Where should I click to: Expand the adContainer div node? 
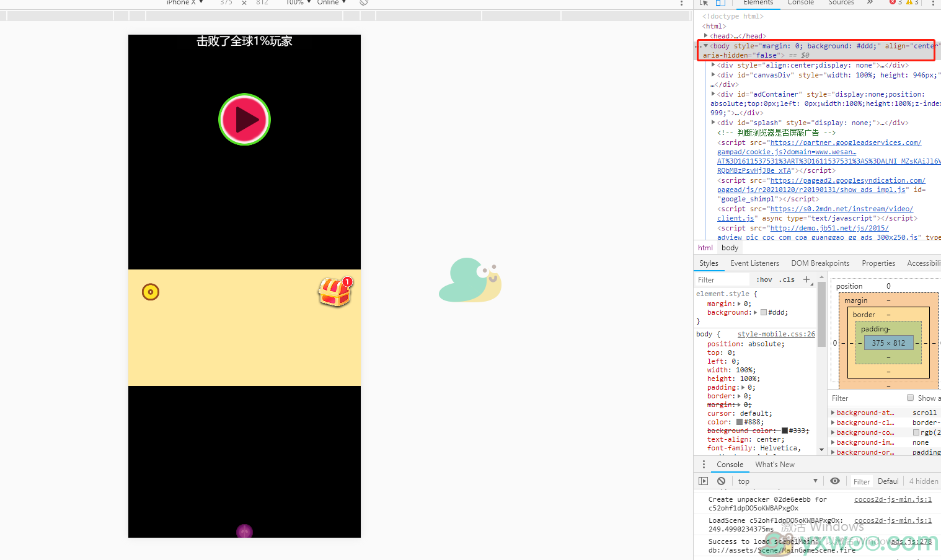[713, 94]
